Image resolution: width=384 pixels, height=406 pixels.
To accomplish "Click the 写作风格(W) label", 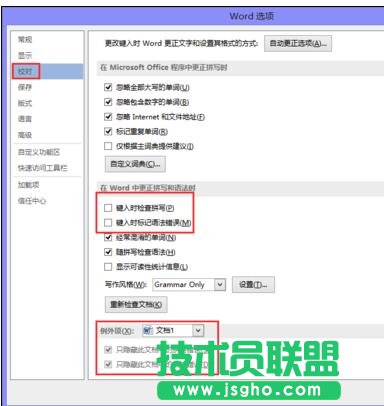I will point(126,285).
